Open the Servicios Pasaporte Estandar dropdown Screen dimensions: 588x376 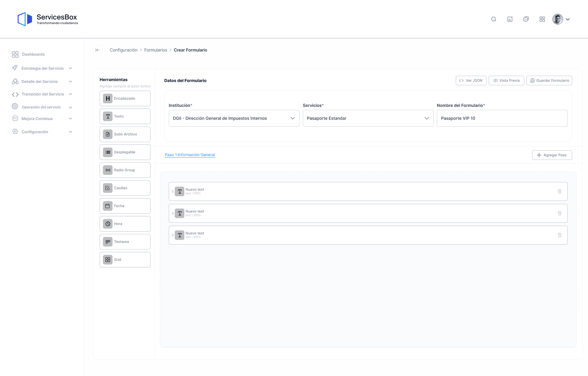point(368,118)
